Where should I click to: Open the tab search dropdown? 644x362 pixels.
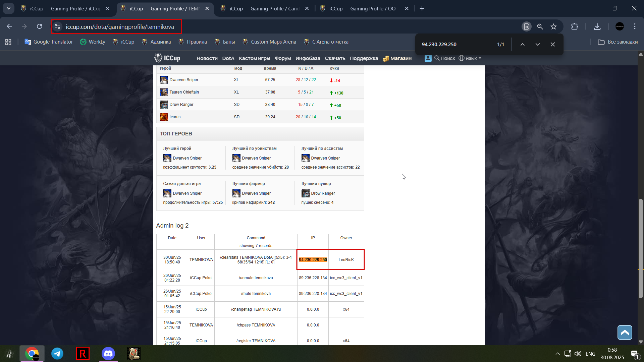pyautogui.click(x=8, y=8)
